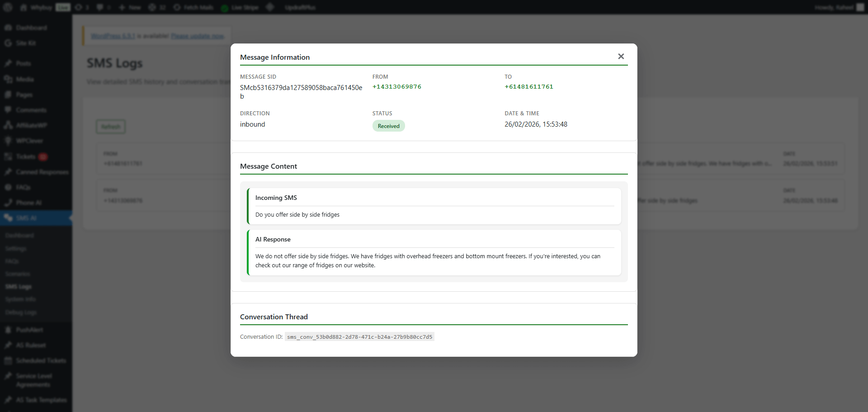Open the Media library icon in sidebar
868x412 pixels.
pyautogui.click(x=8, y=79)
